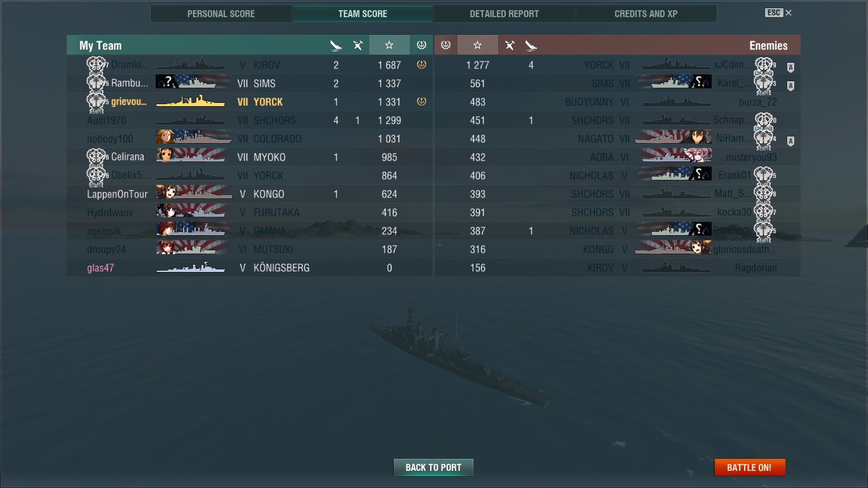Click the achievement badge on KIROV row
This screenshot has height=488, width=868.
[421, 65]
